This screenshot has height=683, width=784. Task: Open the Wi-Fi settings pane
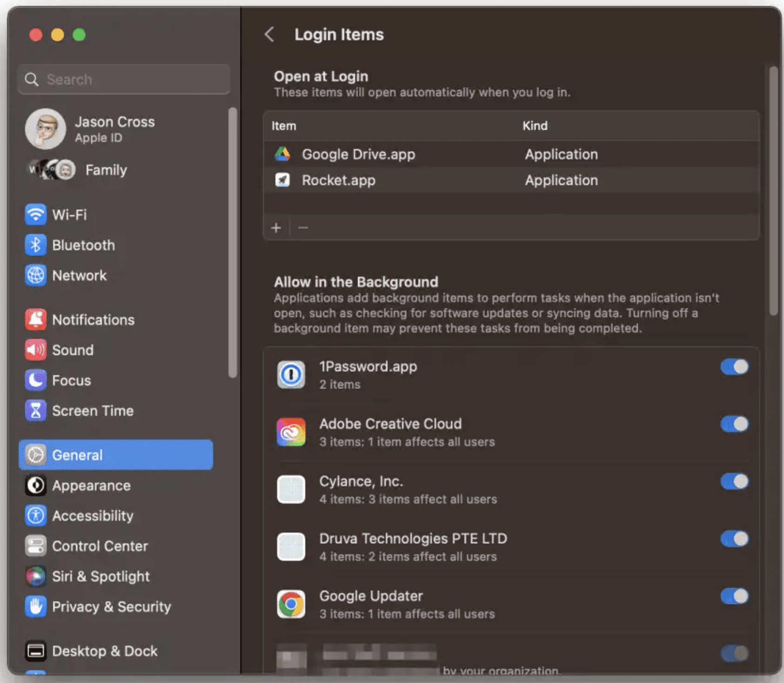coord(115,215)
